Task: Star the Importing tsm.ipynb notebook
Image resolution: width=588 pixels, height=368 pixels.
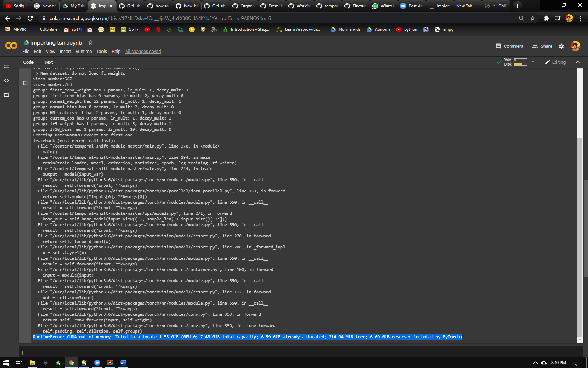Action: [x=90, y=42]
